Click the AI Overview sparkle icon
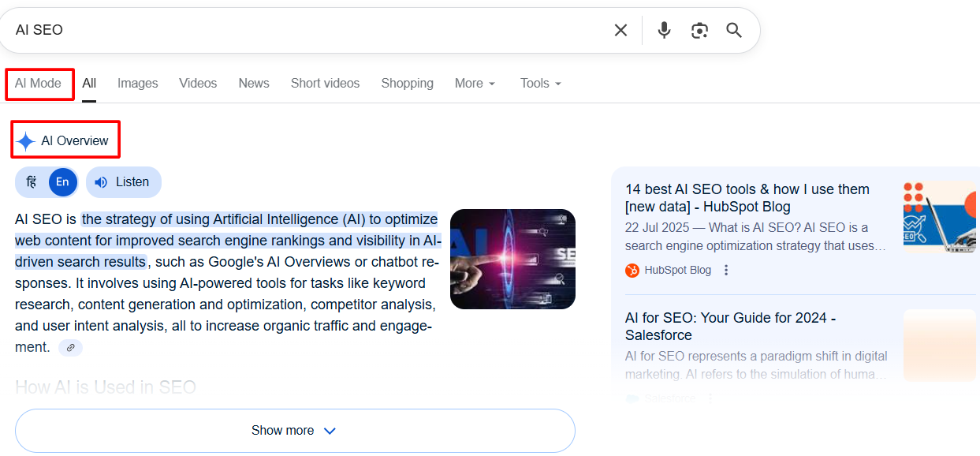 point(26,141)
